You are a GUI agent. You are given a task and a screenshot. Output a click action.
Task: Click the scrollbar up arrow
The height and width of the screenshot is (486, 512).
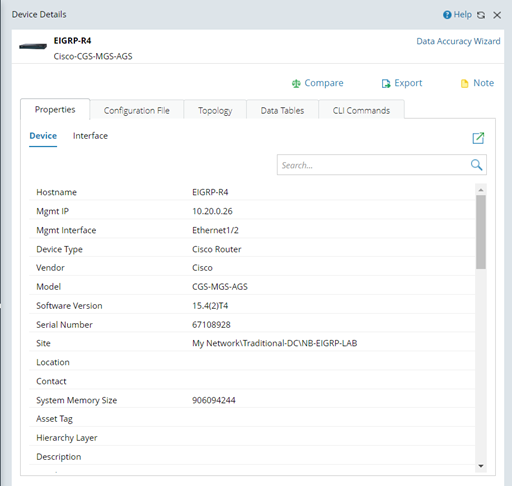tap(481, 190)
